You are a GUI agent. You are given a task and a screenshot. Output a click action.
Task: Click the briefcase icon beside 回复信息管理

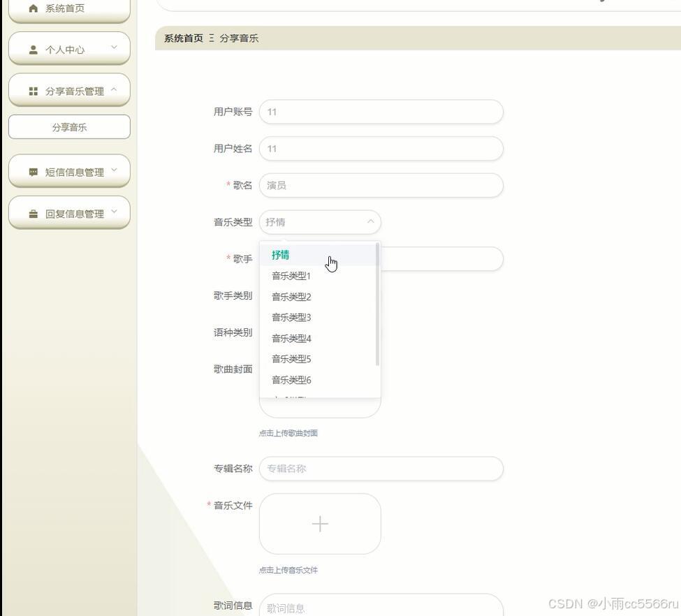pos(34,214)
